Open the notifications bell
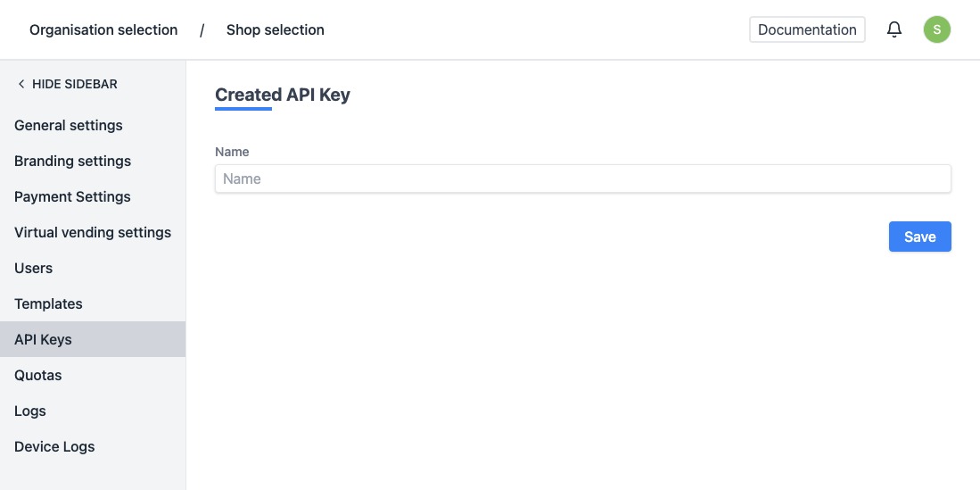Viewport: 980px width, 490px height. pos(894,30)
